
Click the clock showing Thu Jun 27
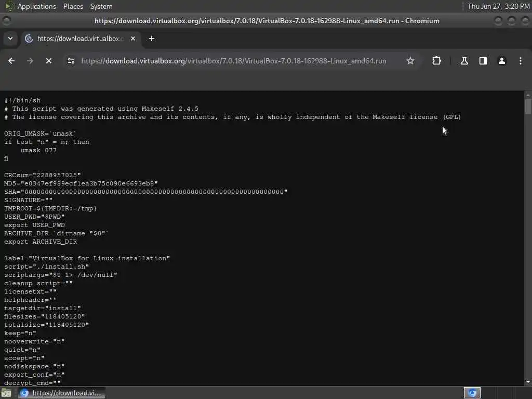click(498, 6)
